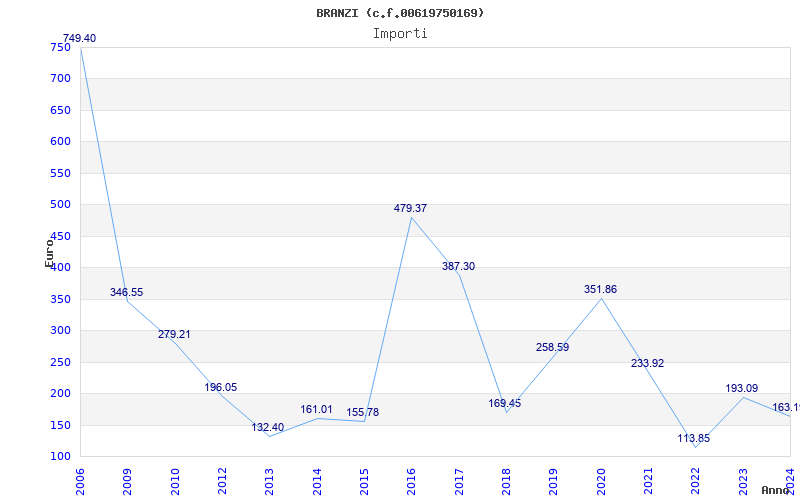Select the 155.78 data label
Viewport: 800px width, 500px height.
(363, 412)
